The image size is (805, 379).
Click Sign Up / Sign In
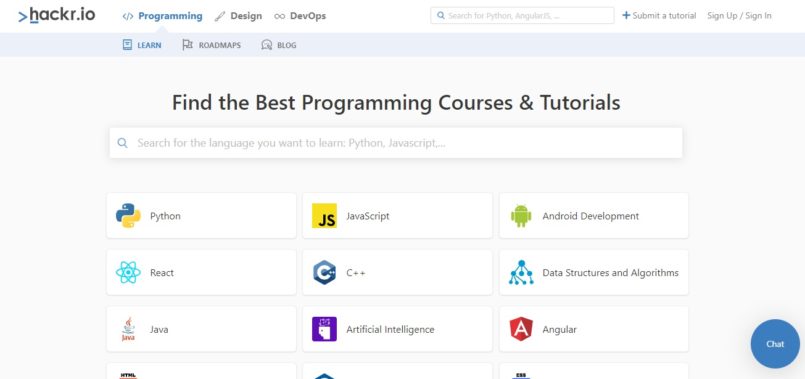coord(739,15)
